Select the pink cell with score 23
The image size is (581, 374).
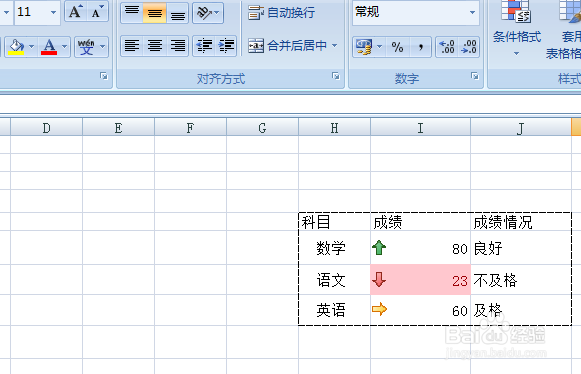coord(420,280)
